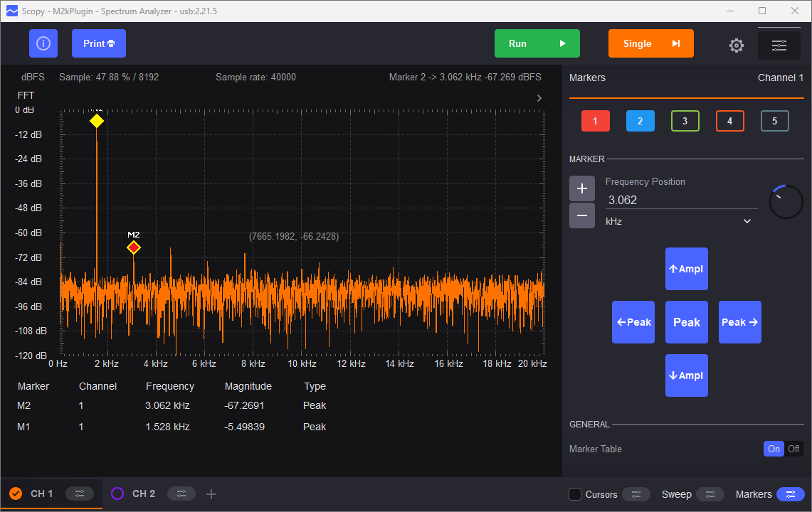Viewport: 812px width, 512px height.
Task: Open the general settings gear
Action: tap(737, 45)
